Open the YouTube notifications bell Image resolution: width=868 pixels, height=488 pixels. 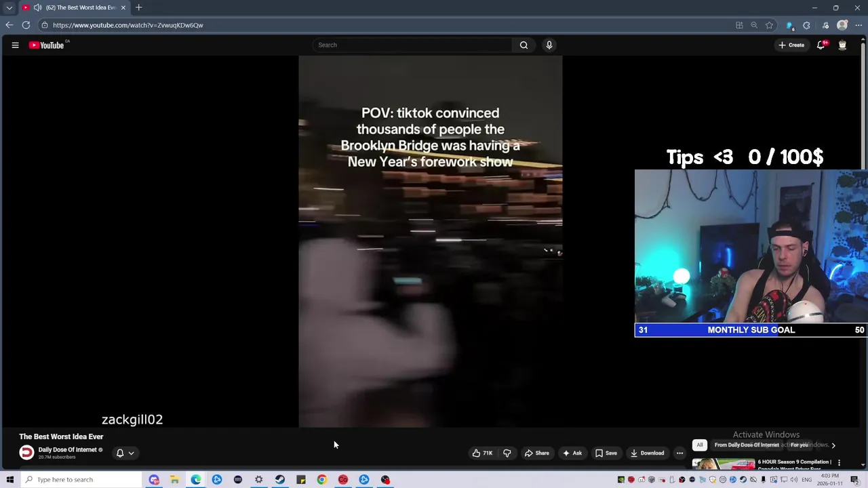click(821, 45)
